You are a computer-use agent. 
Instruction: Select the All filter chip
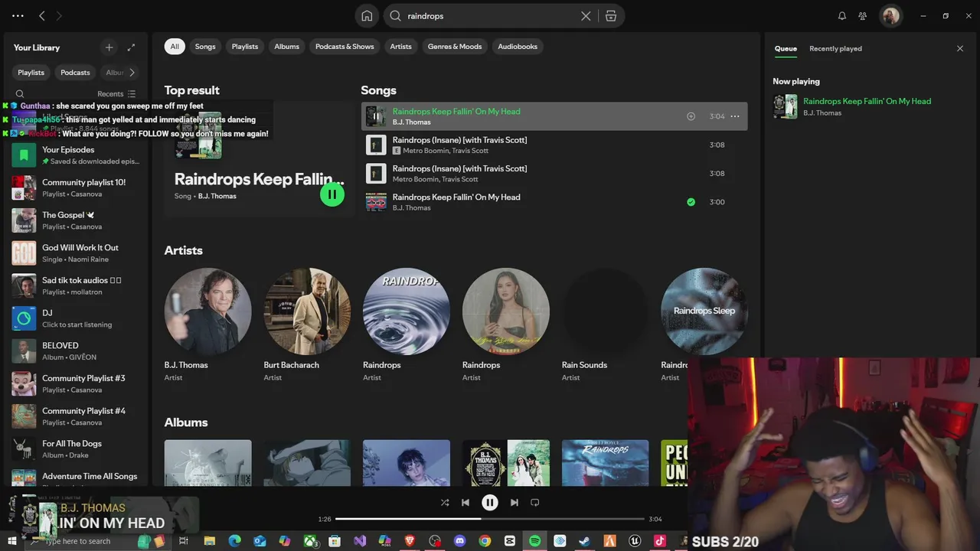175,47
